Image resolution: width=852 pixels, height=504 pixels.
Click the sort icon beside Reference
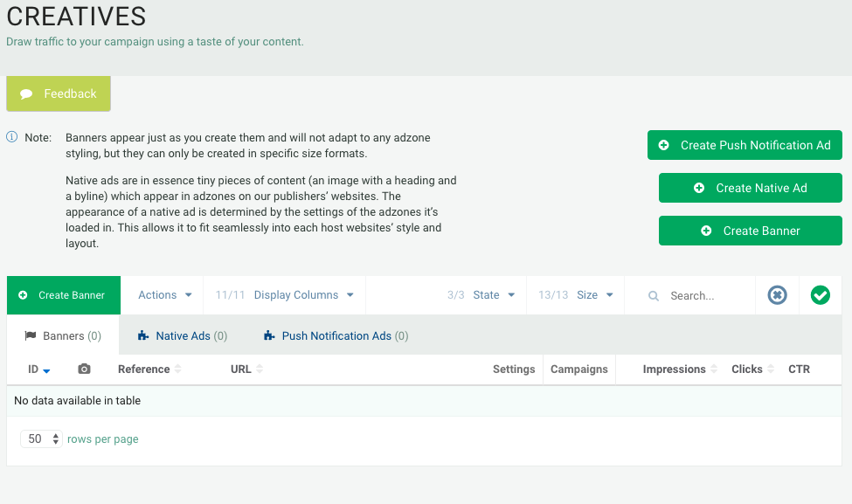178,369
